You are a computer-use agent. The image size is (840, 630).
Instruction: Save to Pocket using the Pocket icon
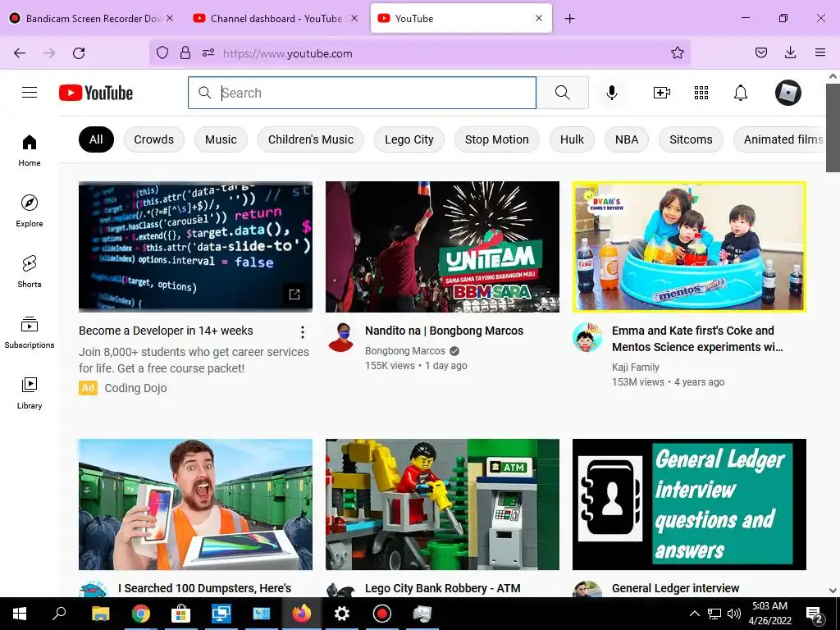(761, 52)
